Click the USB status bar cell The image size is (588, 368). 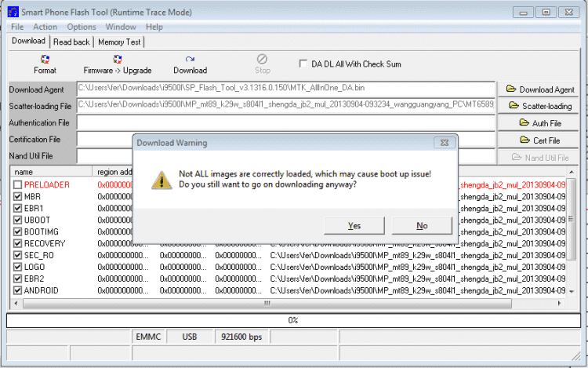point(190,337)
